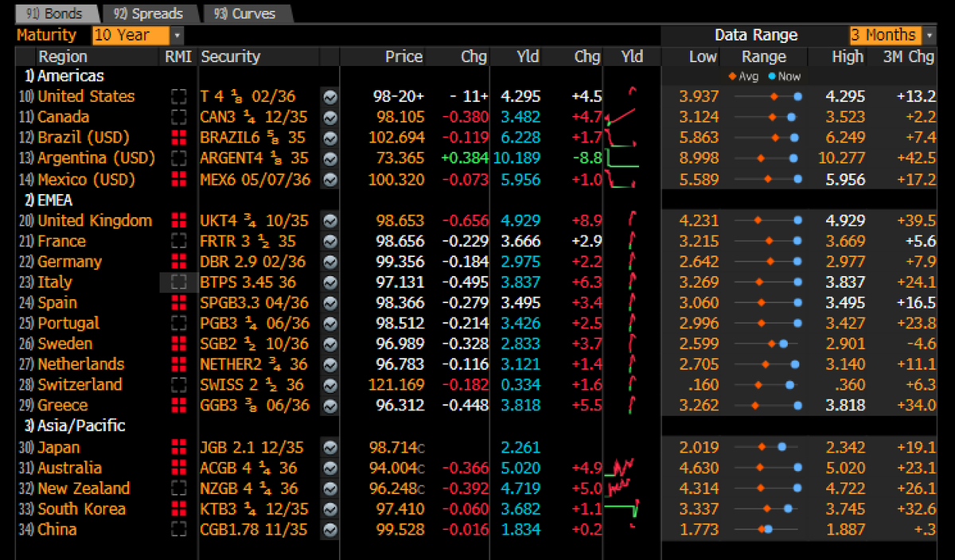Click the Argentina yield sparkline

coord(622,159)
